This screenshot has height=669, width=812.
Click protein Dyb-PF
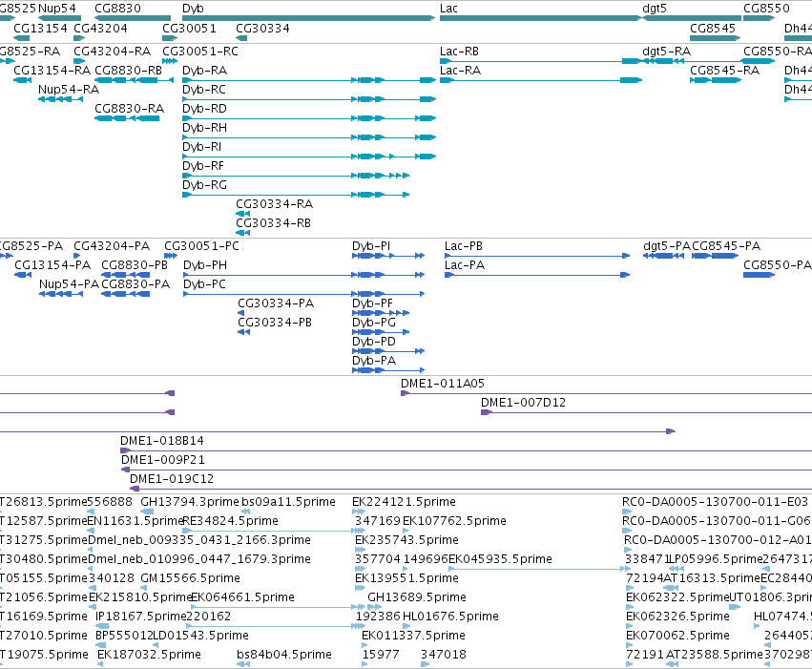[372, 303]
